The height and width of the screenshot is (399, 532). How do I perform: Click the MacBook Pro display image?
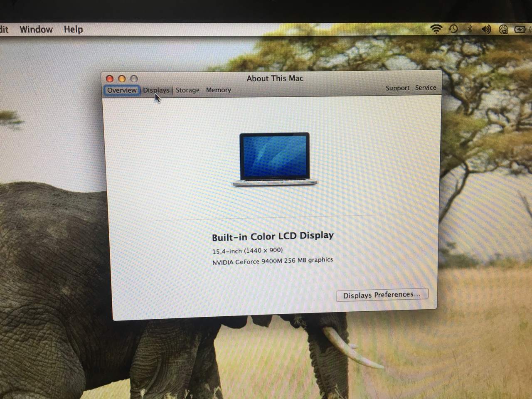click(x=275, y=159)
